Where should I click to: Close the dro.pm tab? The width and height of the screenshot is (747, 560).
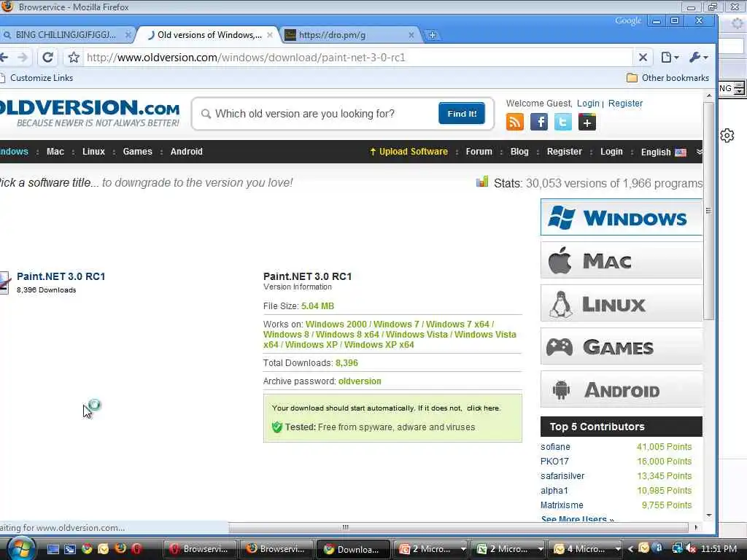click(411, 35)
